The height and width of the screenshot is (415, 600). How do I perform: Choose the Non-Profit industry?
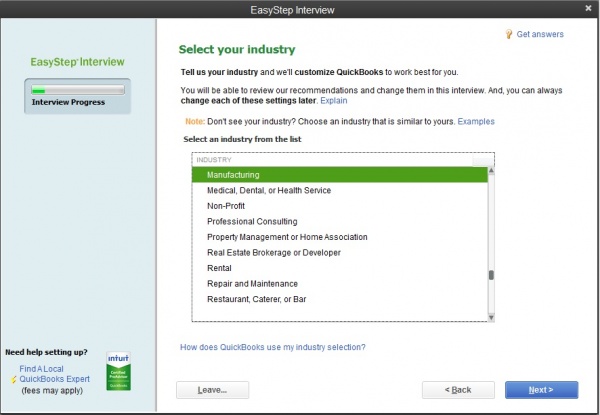(x=340, y=206)
